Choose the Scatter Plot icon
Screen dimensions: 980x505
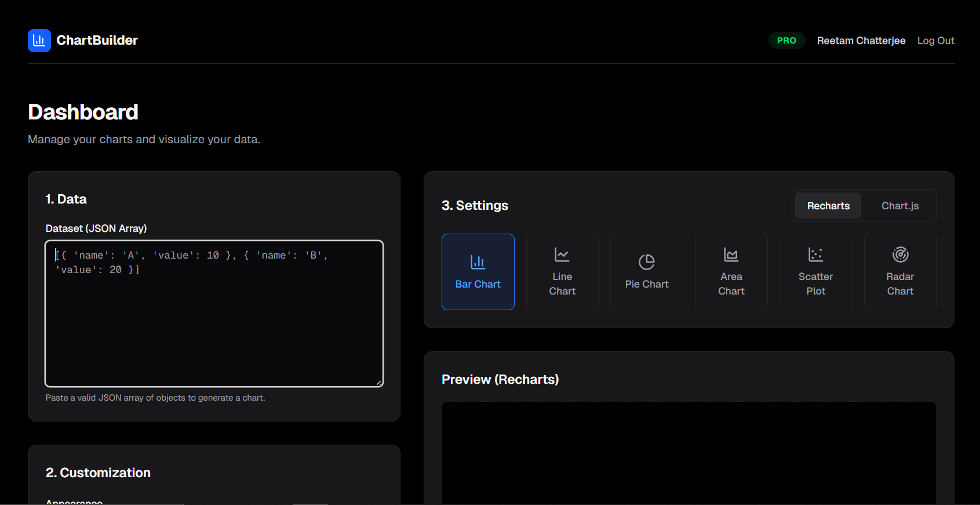[x=816, y=255]
